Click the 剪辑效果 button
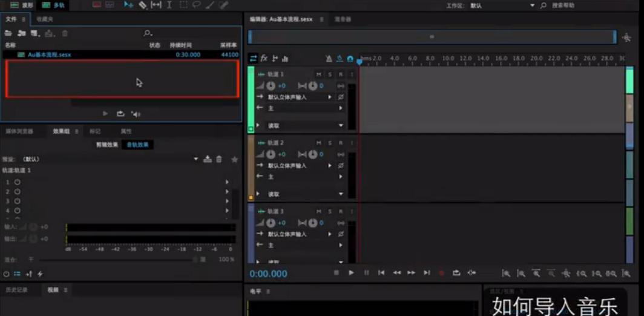Viewport: 644px width, 316px height. 107,145
